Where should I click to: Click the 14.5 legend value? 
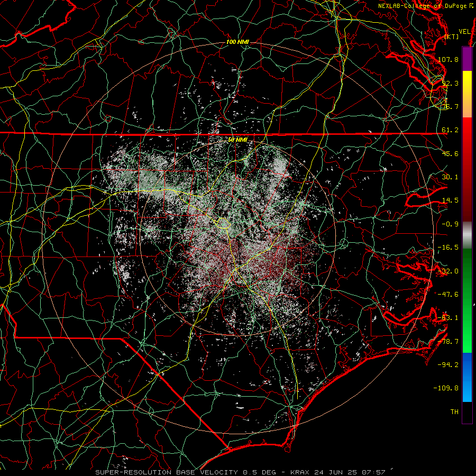[450, 200]
